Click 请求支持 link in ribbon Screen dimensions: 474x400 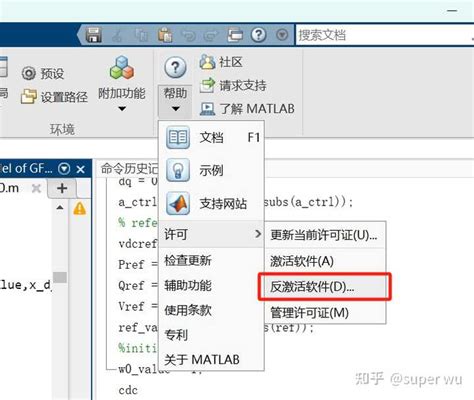(x=243, y=85)
